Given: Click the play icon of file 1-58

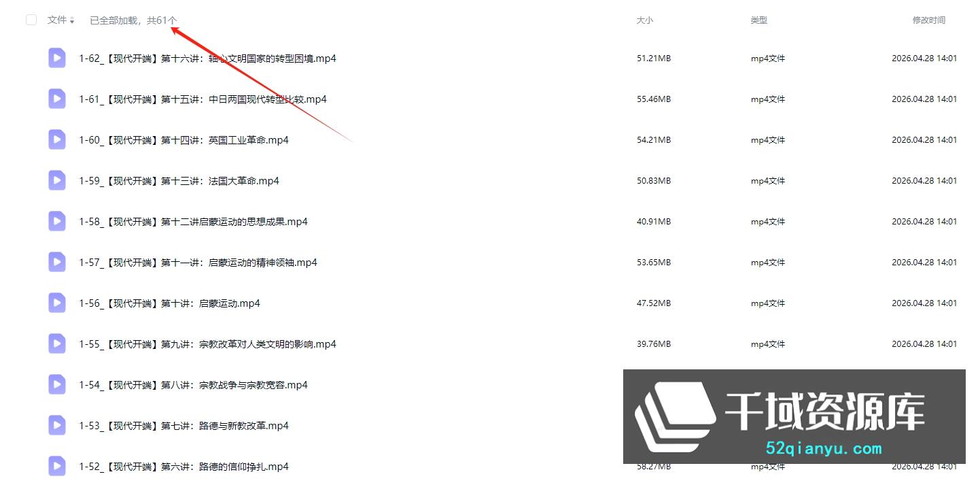Looking at the screenshot, I should tap(57, 222).
